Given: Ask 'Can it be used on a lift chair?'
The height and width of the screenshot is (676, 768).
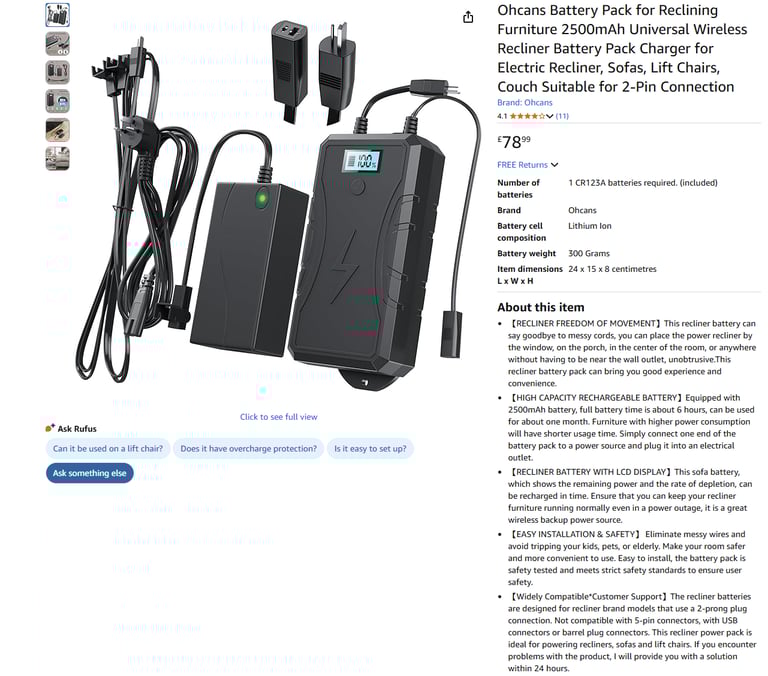Looking at the screenshot, I should (x=108, y=449).
